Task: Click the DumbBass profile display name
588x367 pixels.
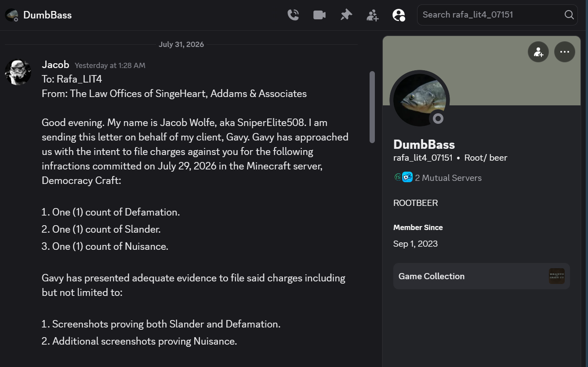Action: pyautogui.click(x=424, y=144)
